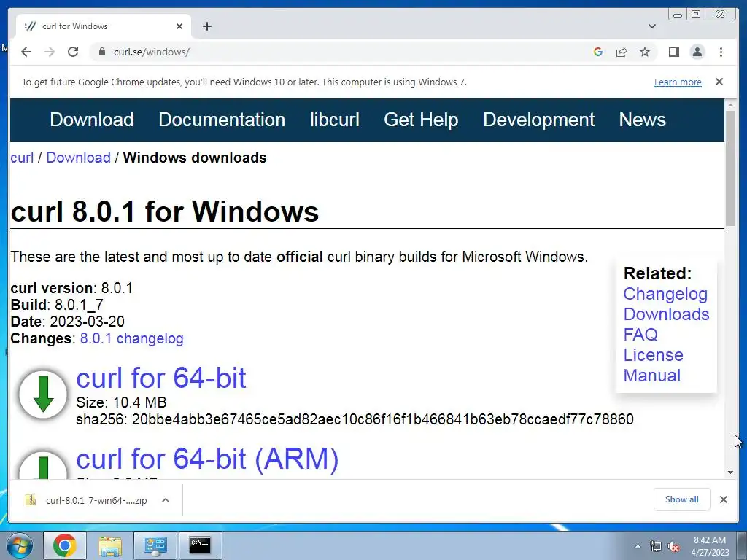Screen dimensions: 747x560
Task: Close the curl for Windows tab
Action: click(x=179, y=26)
